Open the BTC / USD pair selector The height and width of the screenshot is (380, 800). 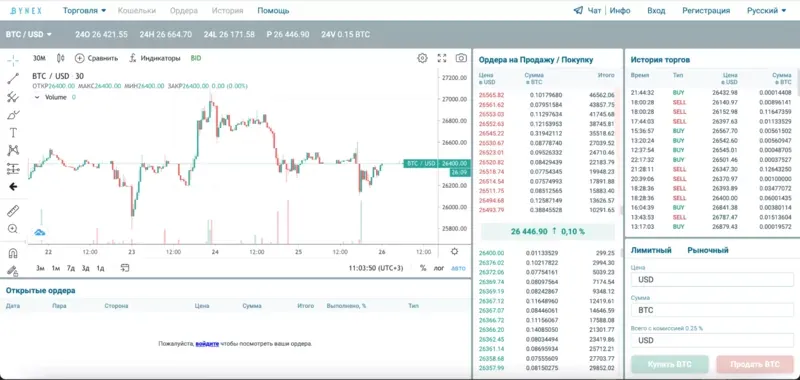pyautogui.click(x=29, y=35)
